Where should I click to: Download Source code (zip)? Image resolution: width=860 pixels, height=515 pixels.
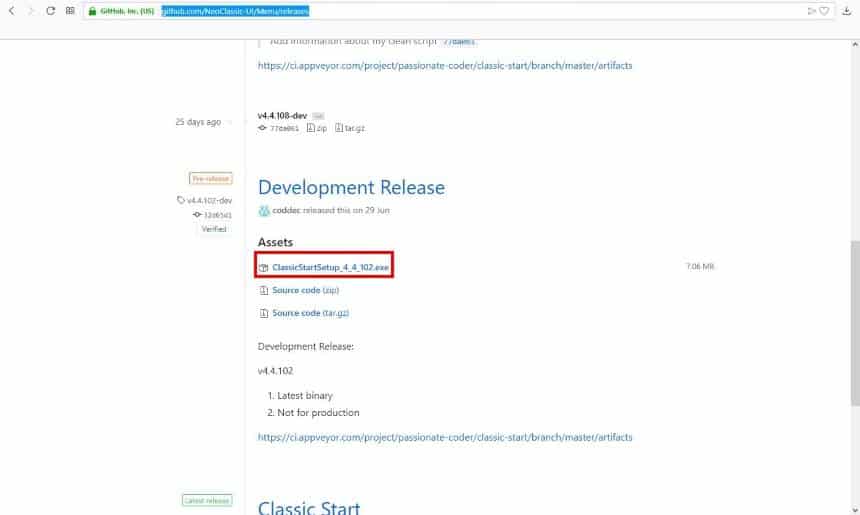tap(305, 290)
